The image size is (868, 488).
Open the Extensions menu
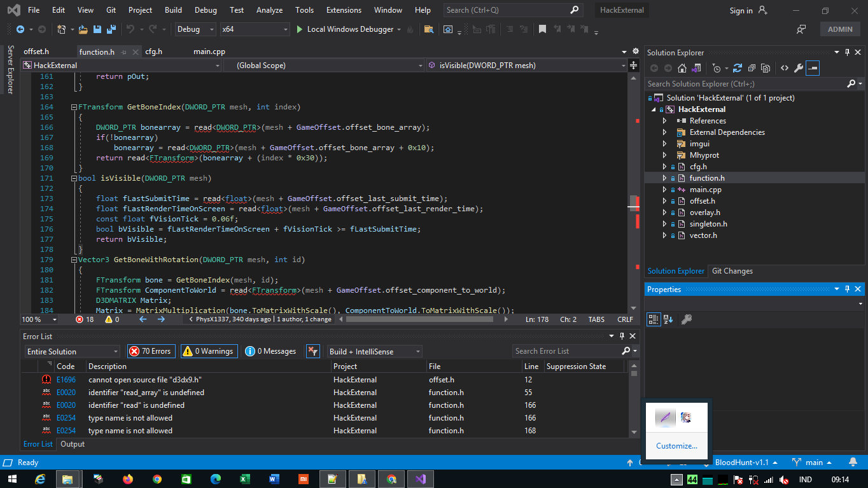coord(344,10)
